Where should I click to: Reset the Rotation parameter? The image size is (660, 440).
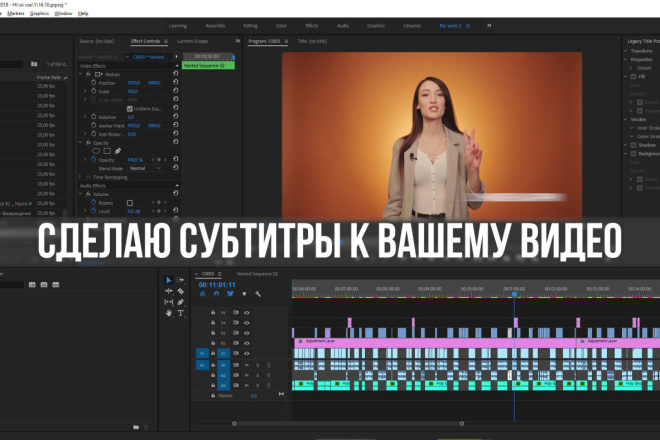pos(176,116)
